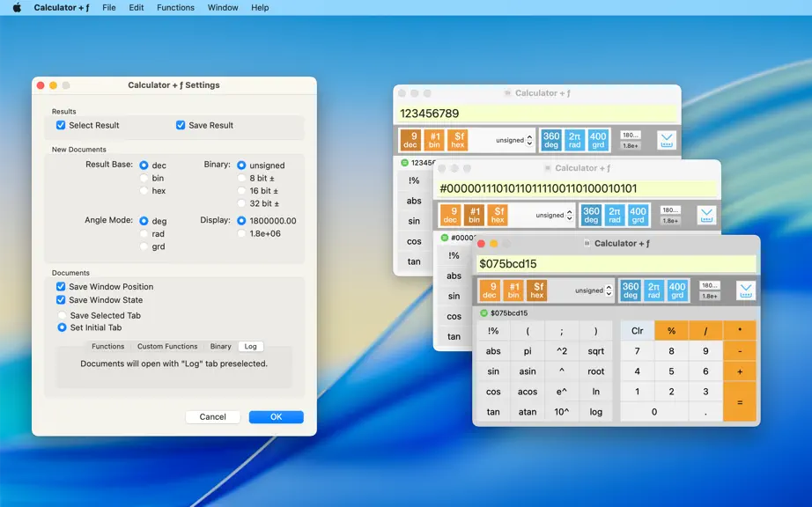Switch initial tab to Custom Functions
Image resolution: width=812 pixels, height=507 pixels.
point(167,347)
